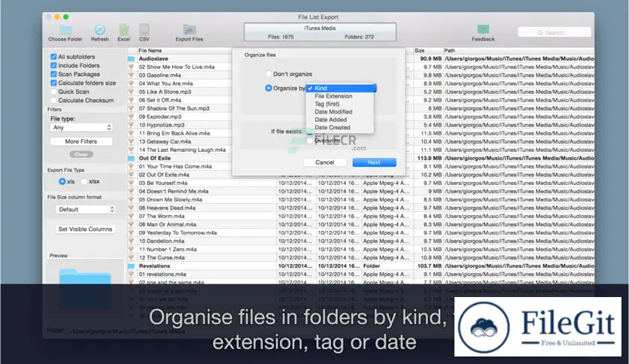Image resolution: width=629 pixels, height=364 pixels.
Task: Click Cancel in the organize dialog
Action: (x=324, y=162)
